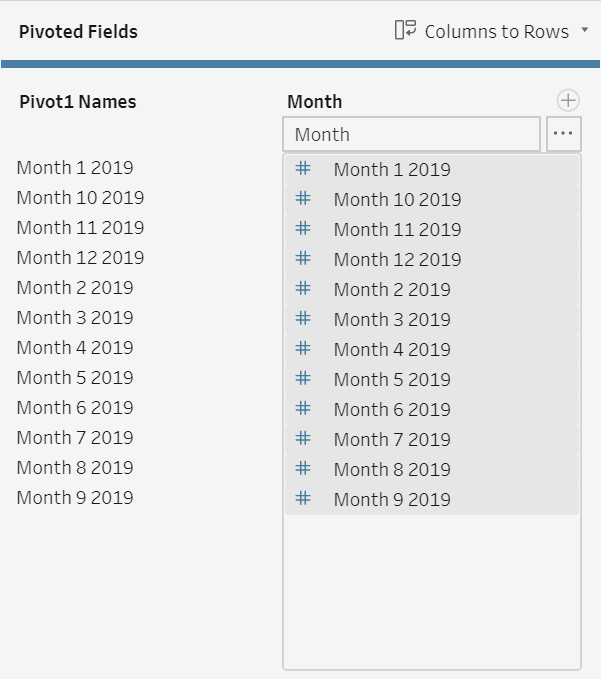Click the plus icon to add pivot values
The width and height of the screenshot is (601, 679).
pos(567,100)
